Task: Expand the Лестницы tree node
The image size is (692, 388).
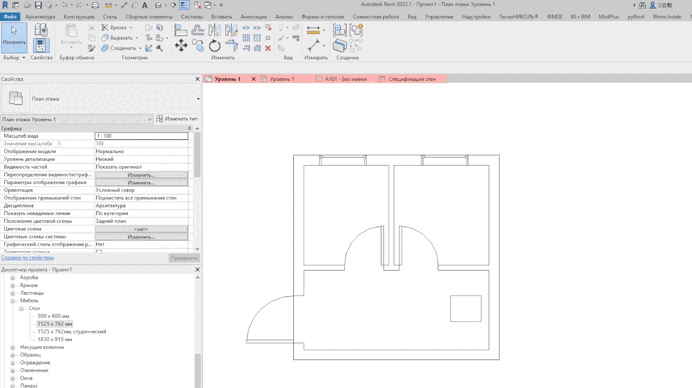Action: click(13, 293)
